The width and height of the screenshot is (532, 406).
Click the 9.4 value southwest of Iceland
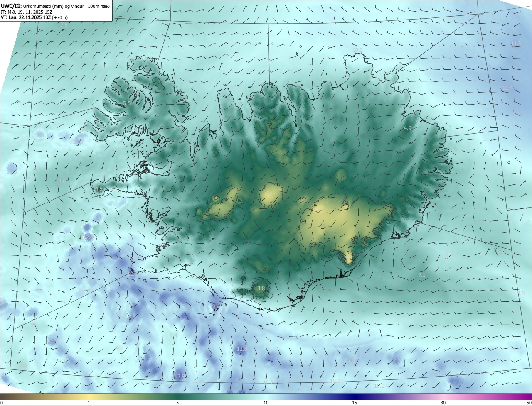coord(173,335)
